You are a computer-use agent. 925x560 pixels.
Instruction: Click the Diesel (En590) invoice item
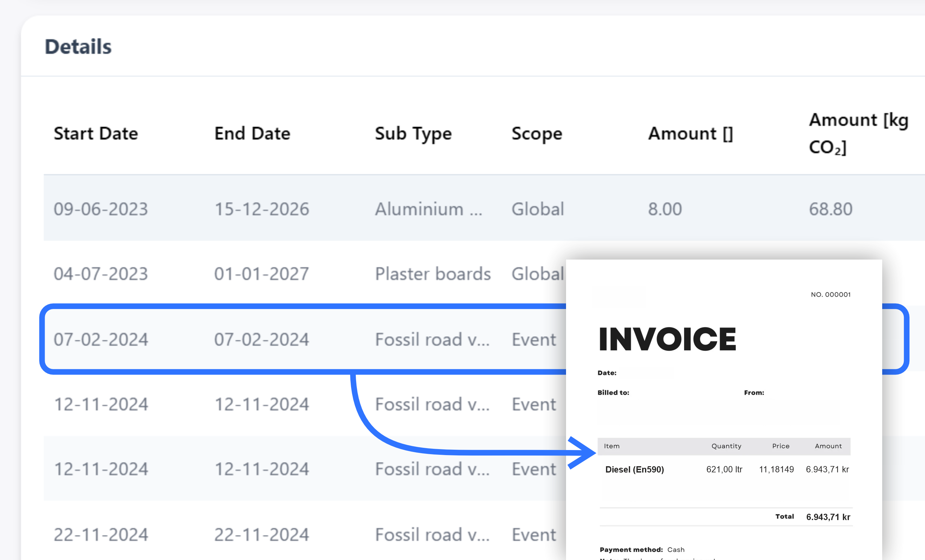(635, 470)
